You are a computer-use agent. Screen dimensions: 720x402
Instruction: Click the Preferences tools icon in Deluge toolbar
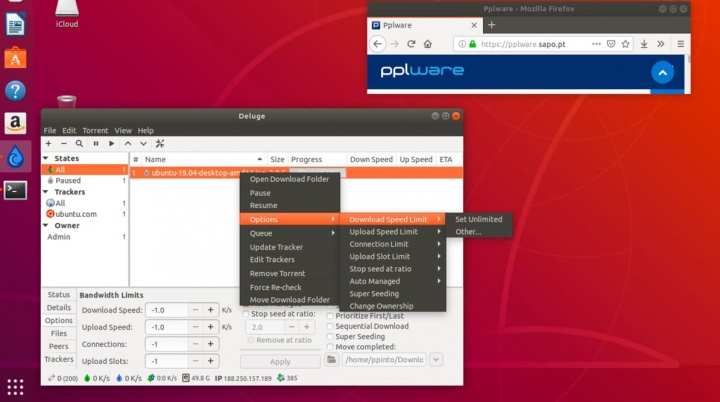point(159,144)
